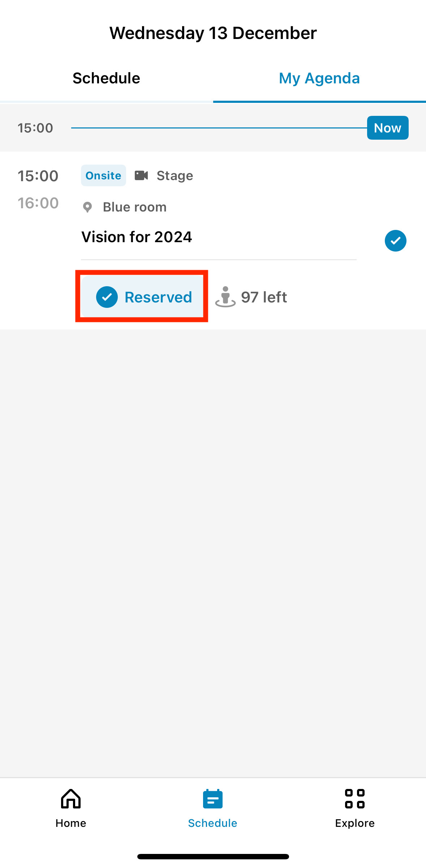Select the My Agenda tab
426x868 pixels.
(319, 78)
